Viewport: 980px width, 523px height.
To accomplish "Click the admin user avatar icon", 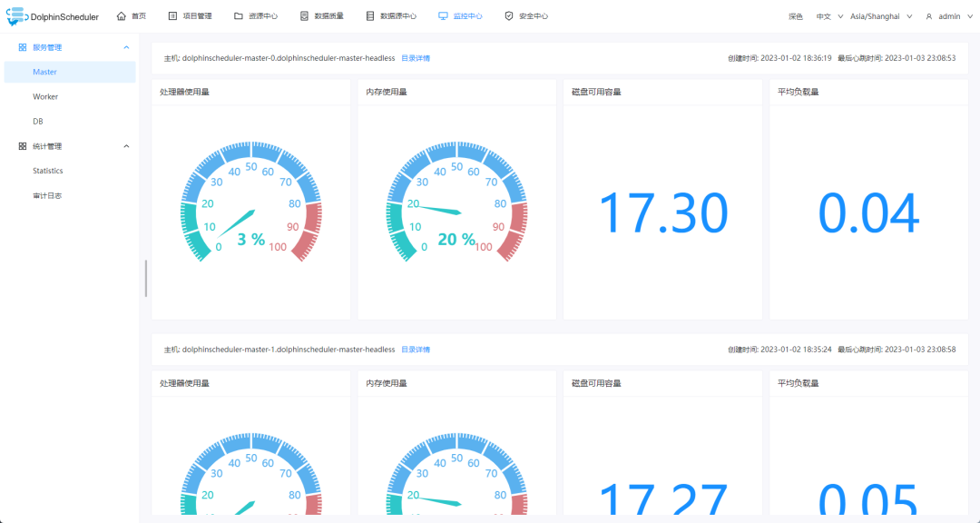I will click(929, 17).
